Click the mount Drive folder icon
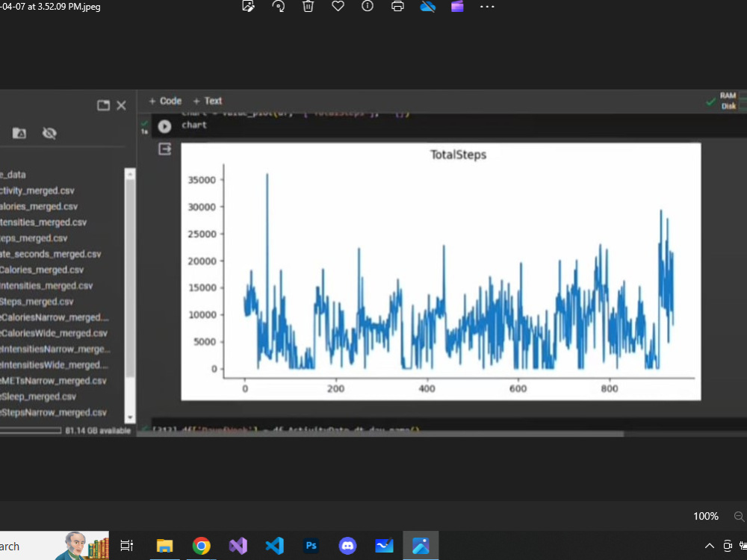 [x=19, y=134]
